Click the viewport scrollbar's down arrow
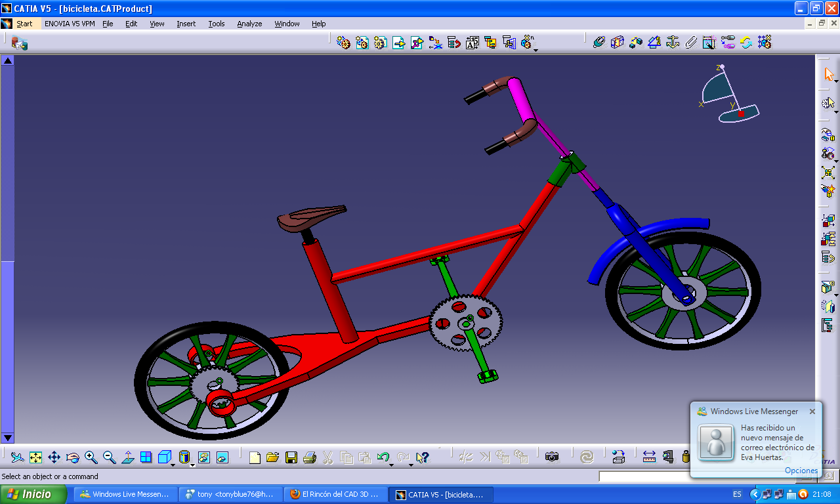This screenshot has width=840, height=504. coord(7,438)
